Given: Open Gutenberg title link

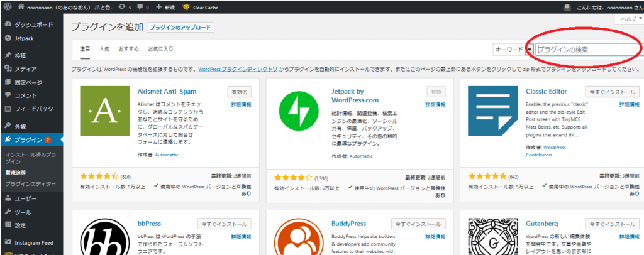Looking at the screenshot, I should click(541, 224).
